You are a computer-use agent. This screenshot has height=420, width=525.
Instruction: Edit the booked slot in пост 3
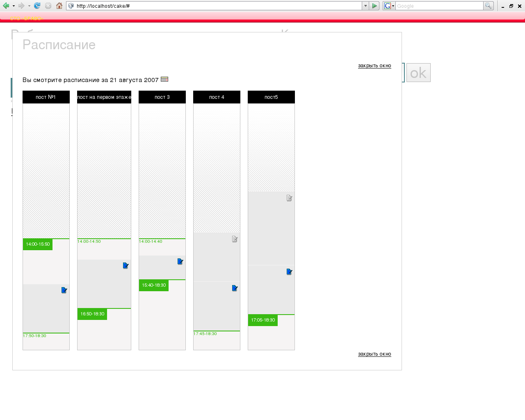180,262
